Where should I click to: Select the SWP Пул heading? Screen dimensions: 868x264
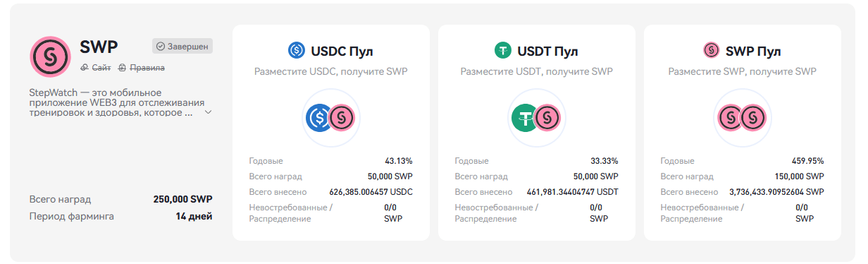tap(753, 51)
